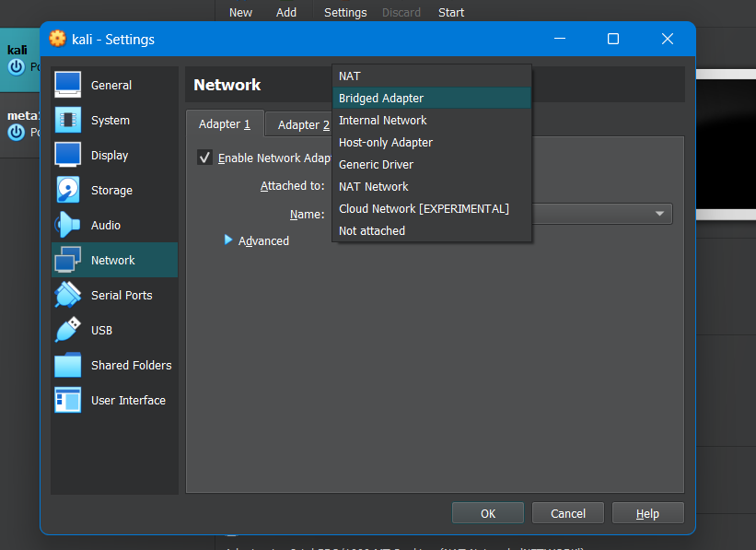
Task: Choose Internal Network option
Action: [432, 120]
